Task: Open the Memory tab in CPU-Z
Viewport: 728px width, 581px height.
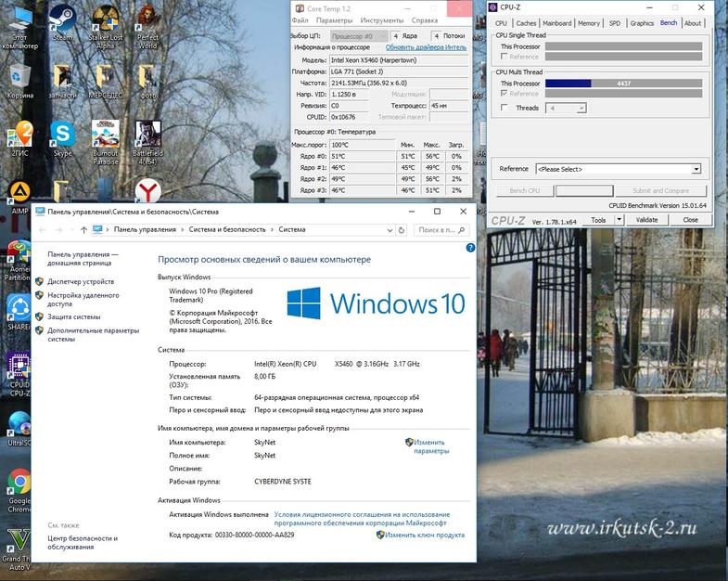Action: 589,23
